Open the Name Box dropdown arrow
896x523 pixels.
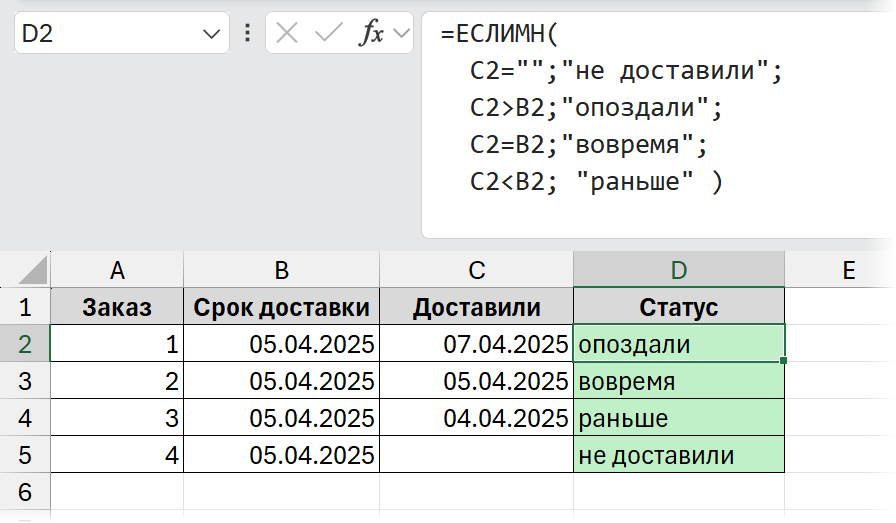211,34
